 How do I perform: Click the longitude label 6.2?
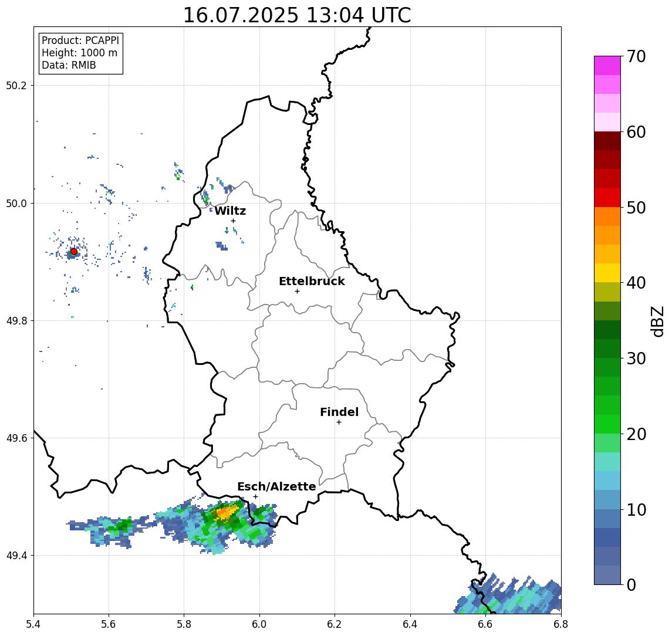335,624
